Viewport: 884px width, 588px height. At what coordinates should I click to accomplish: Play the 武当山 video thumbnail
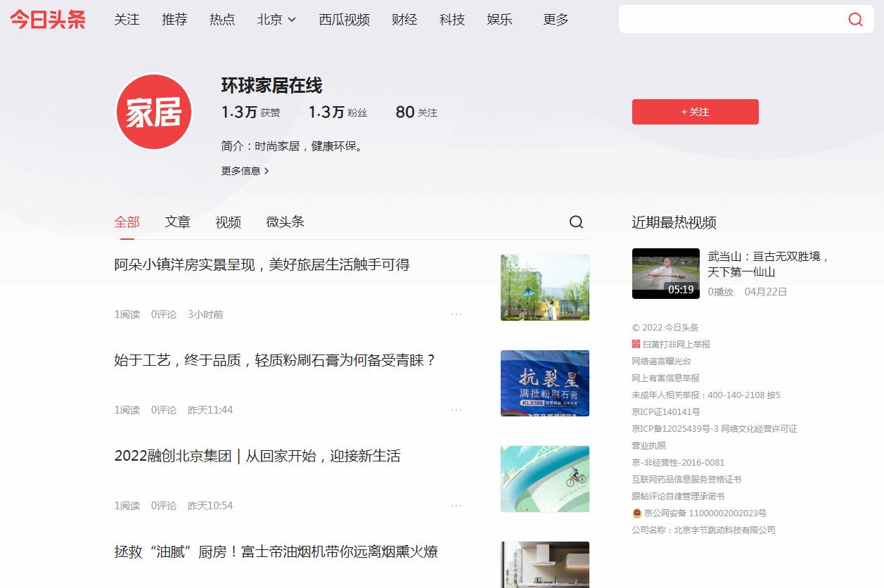pyautogui.click(x=665, y=274)
